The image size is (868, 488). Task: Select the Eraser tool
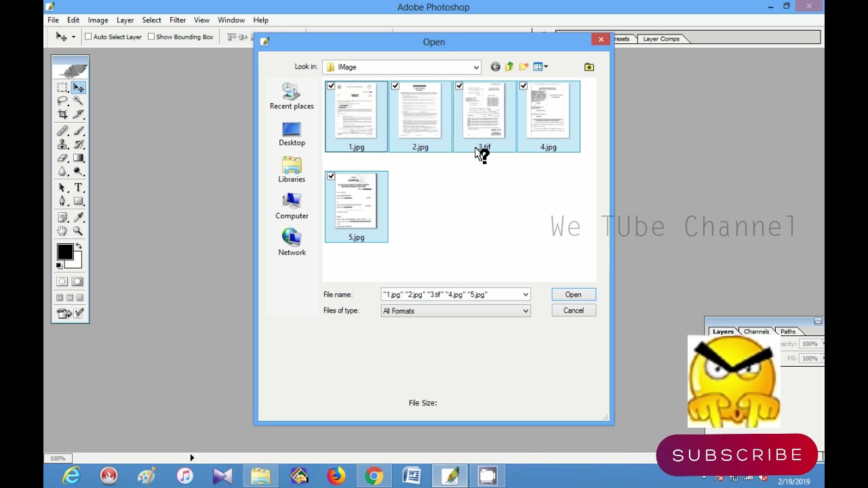[x=62, y=158]
